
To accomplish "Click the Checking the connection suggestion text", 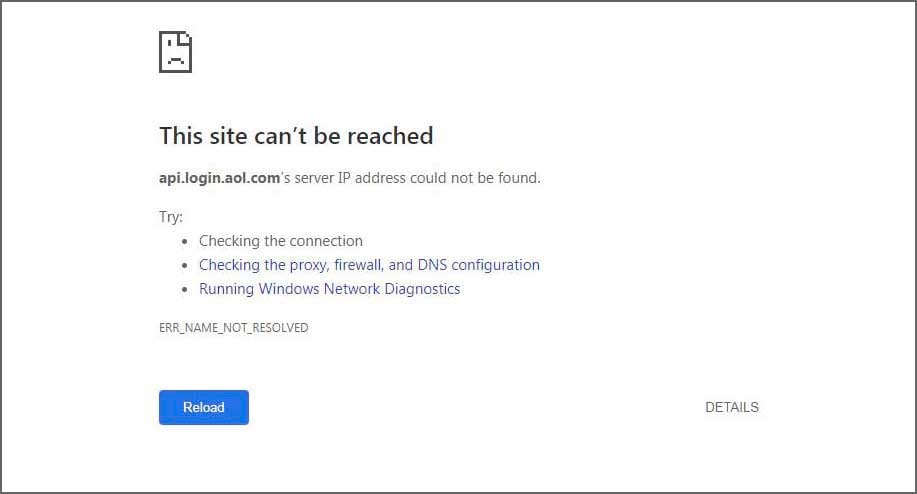I will point(281,241).
